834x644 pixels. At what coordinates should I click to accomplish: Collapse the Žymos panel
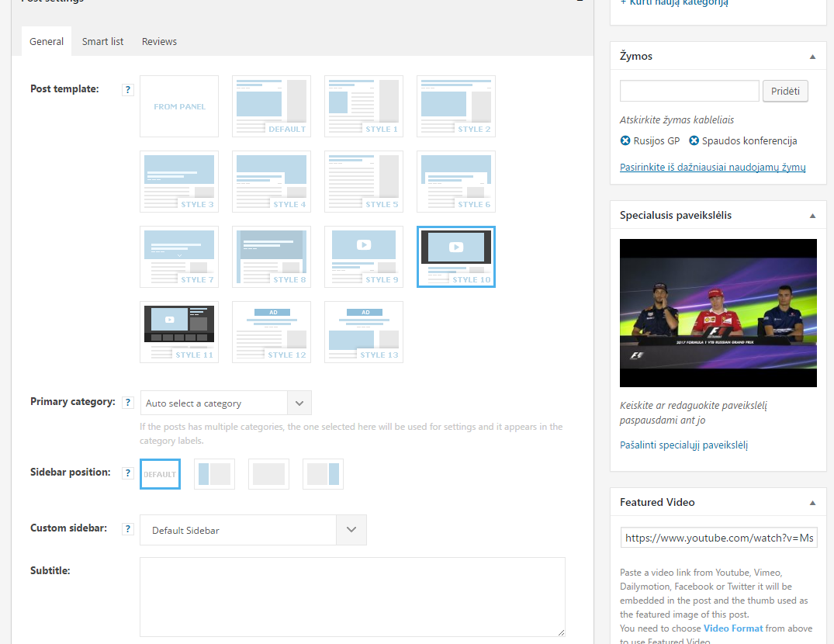(x=812, y=57)
